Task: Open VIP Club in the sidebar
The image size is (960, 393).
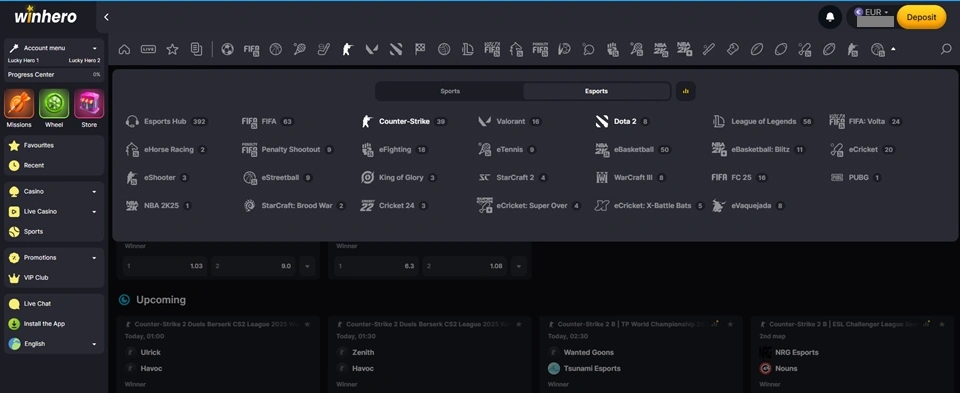Action: (54, 278)
